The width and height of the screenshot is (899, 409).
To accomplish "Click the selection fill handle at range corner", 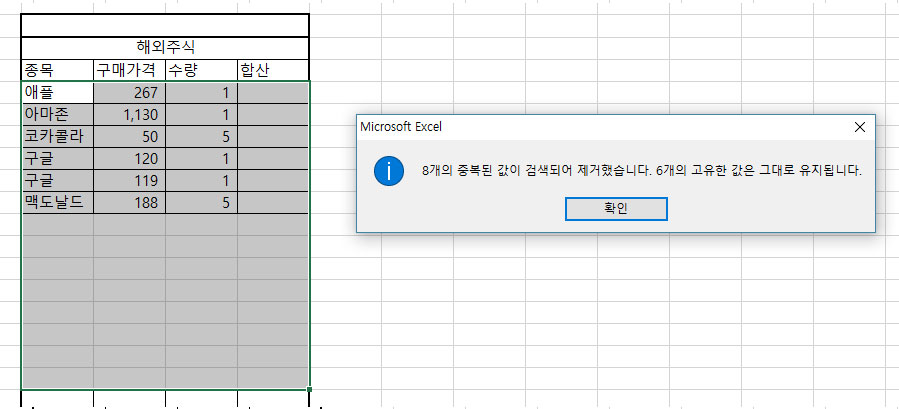I will pyautogui.click(x=310, y=389).
